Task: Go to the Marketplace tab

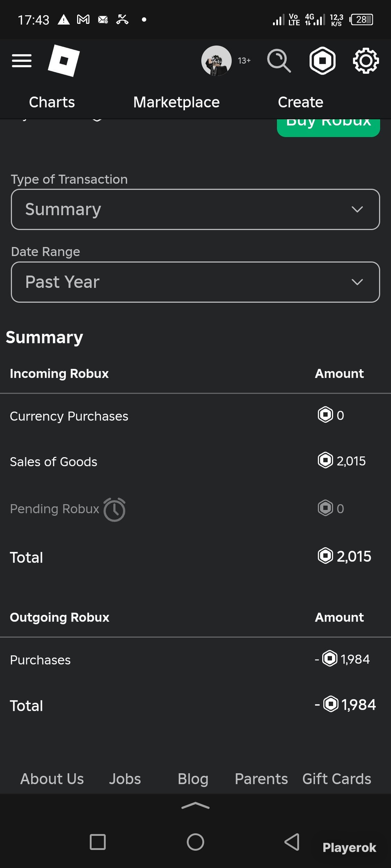Action: 176,102
